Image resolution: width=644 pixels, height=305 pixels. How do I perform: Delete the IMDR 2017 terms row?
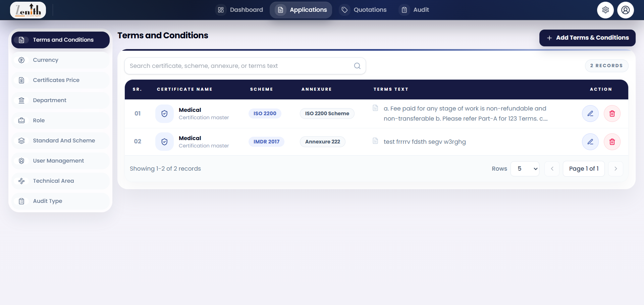[x=612, y=142]
